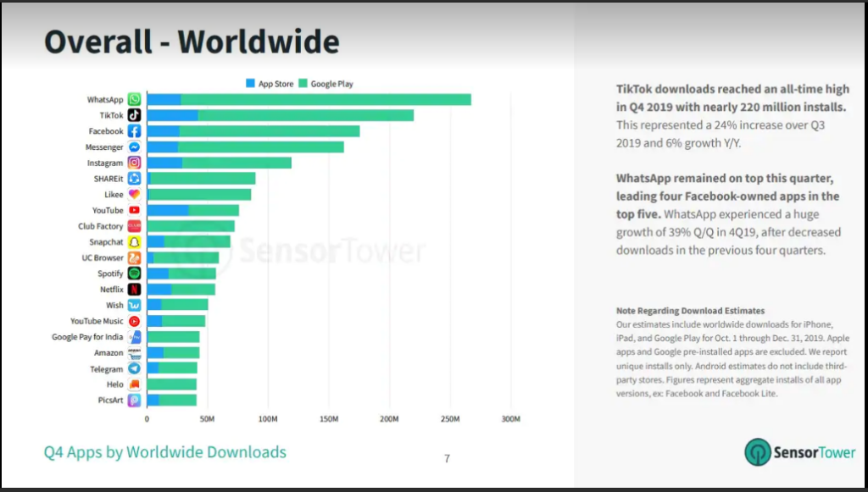The height and width of the screenshot is (492, 868).
Task: Toggle the Google Play legend swatch
Action: pos(303,84)
